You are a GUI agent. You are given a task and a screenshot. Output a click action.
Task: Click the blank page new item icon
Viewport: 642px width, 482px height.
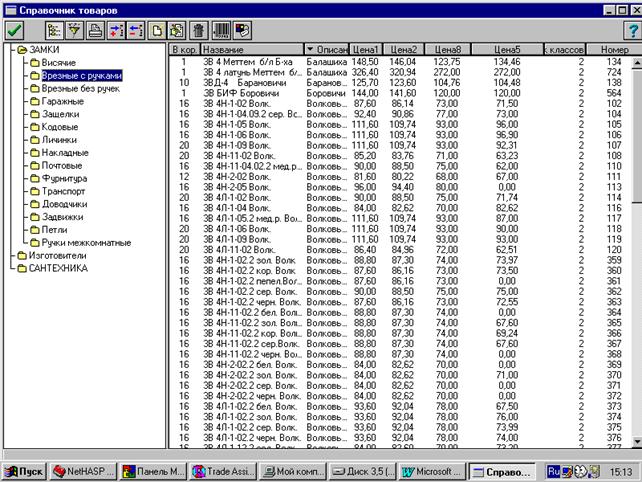157,31
